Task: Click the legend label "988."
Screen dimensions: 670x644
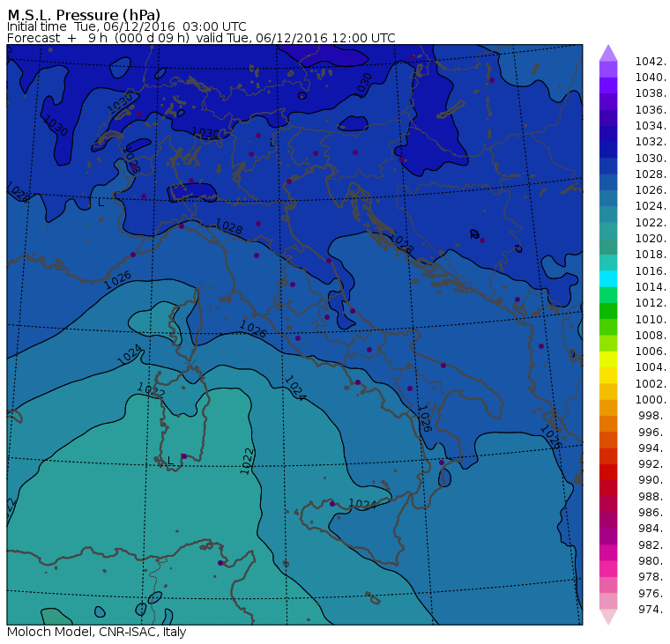Action: 653,496
